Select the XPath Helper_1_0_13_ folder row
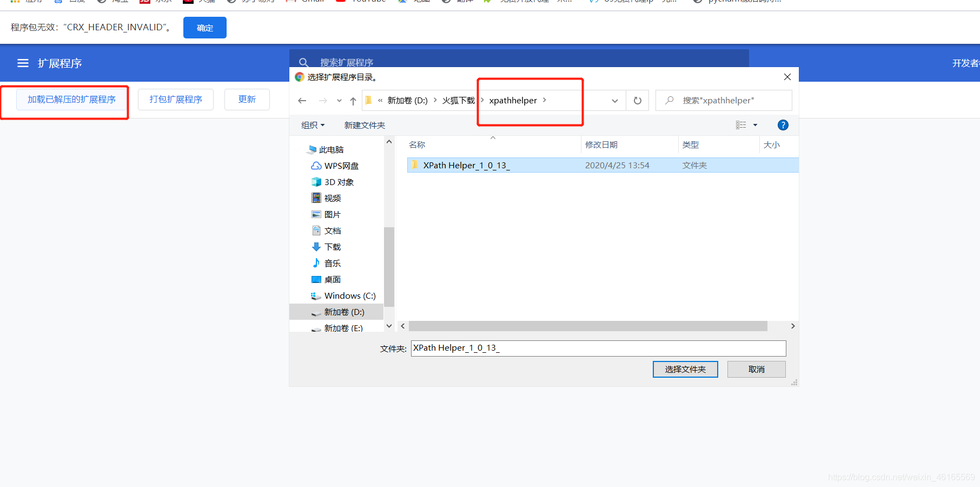 [602, 165]
